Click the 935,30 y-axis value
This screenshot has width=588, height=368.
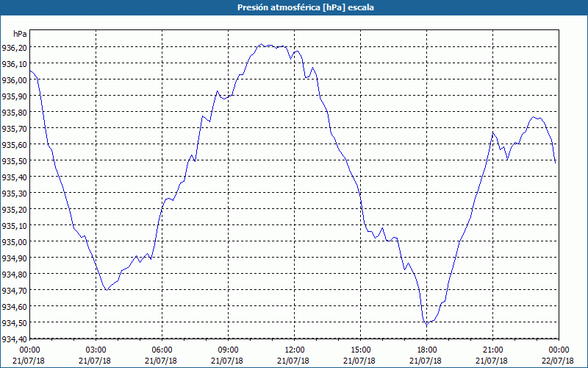15,193
